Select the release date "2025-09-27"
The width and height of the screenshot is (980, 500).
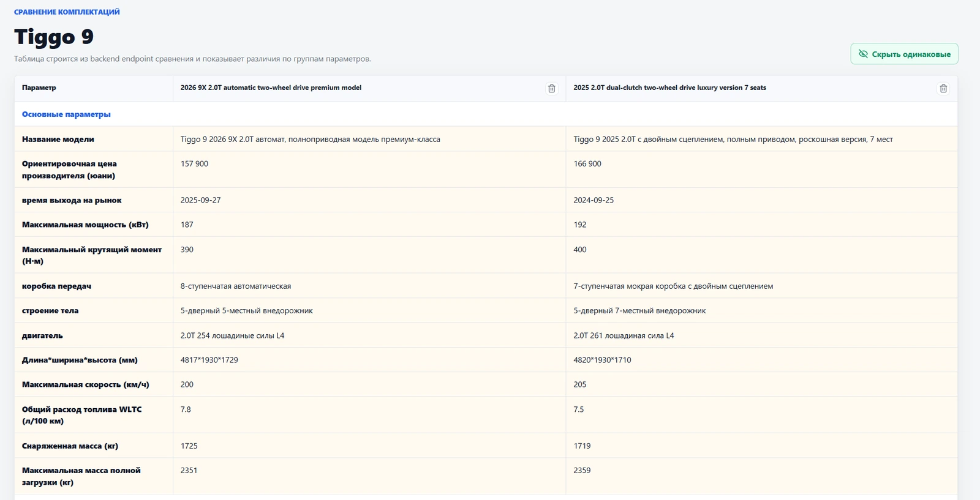(200, 200)
